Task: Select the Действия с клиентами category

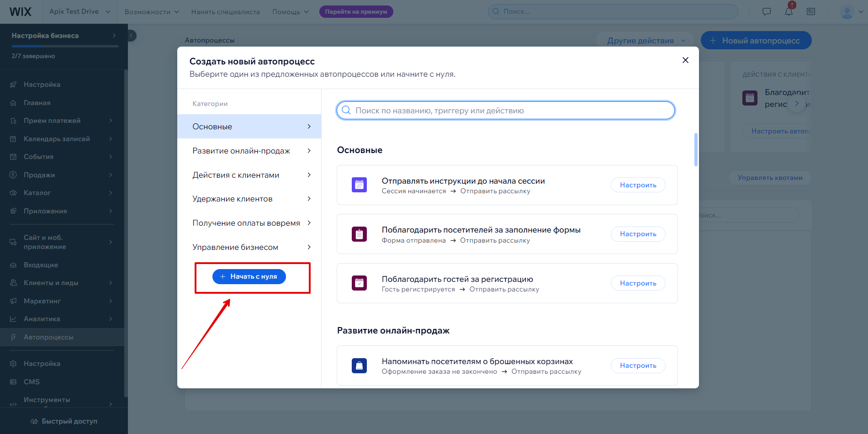Action: click(x=249, y=175)
